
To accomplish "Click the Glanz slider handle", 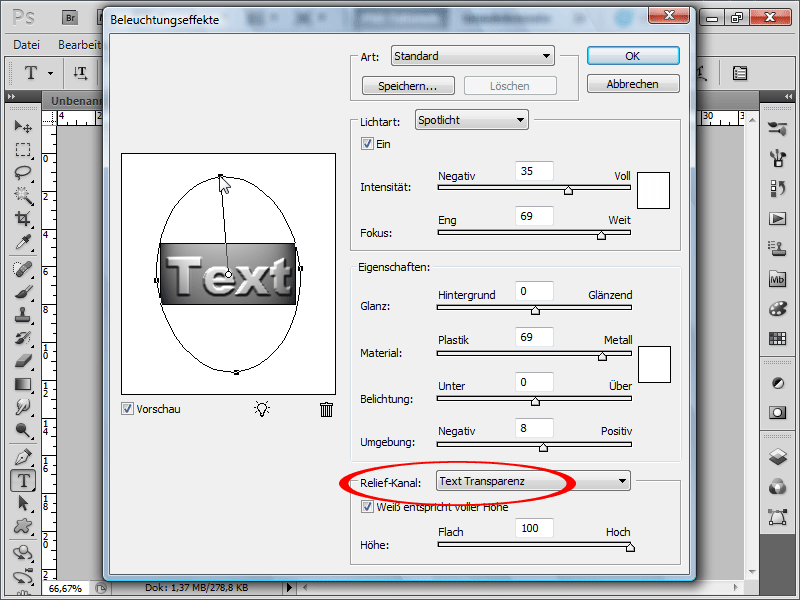I will 535,310.
